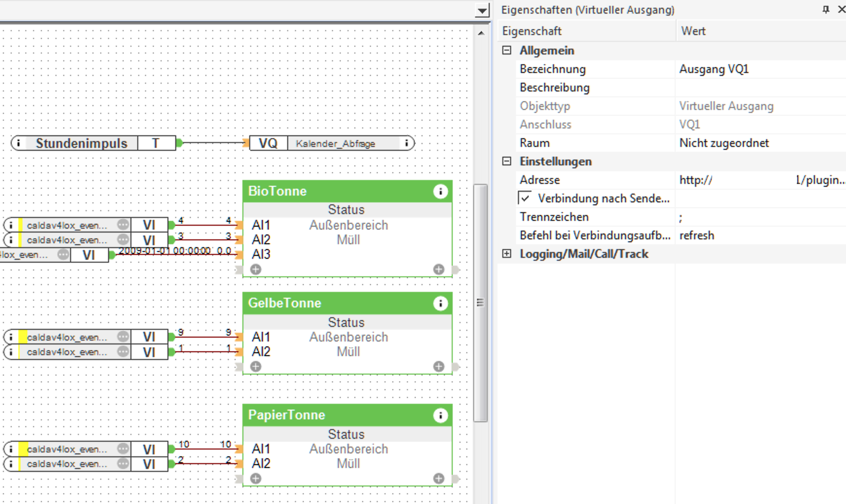Add an output to the GelbeTonne block
The width and height of the screenshot is (846, 504).
439,367
